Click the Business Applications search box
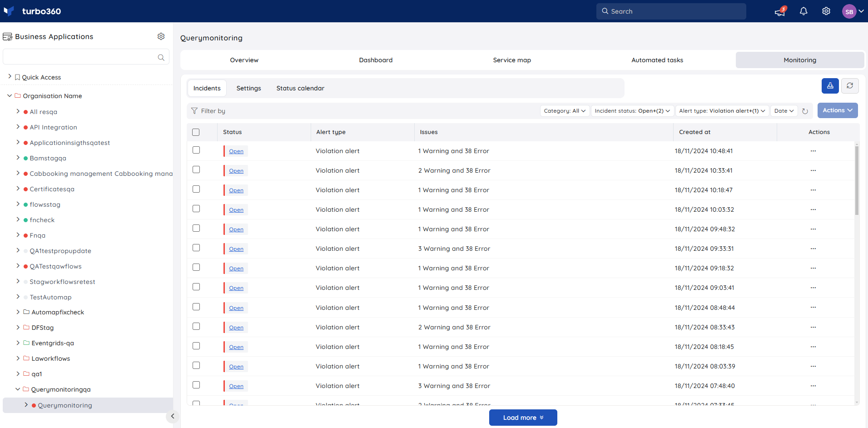The width and height of the screenshot is (868, 428). click(86, 57)
